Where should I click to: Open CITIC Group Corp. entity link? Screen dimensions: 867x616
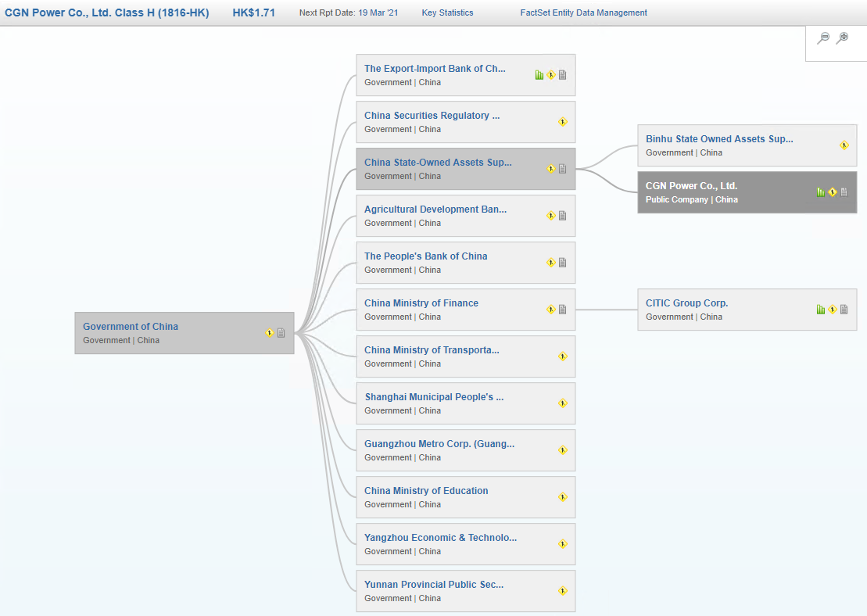pyautogui.click(x=686, y=303)
